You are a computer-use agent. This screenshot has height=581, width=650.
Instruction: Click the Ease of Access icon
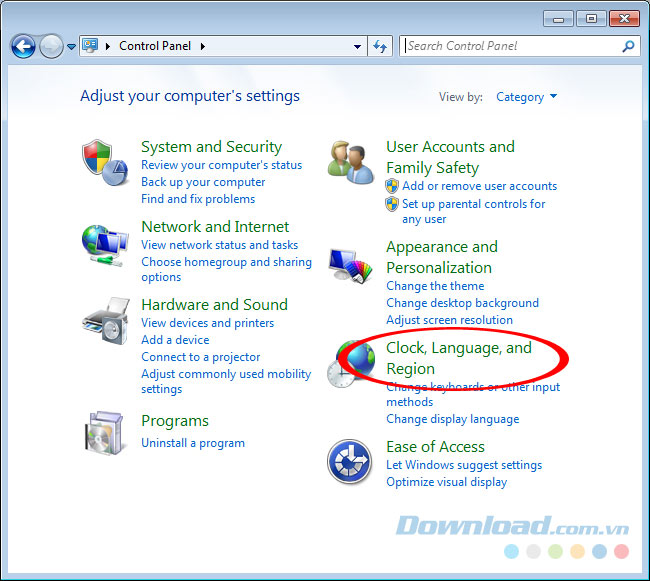[x=349, y=462]
